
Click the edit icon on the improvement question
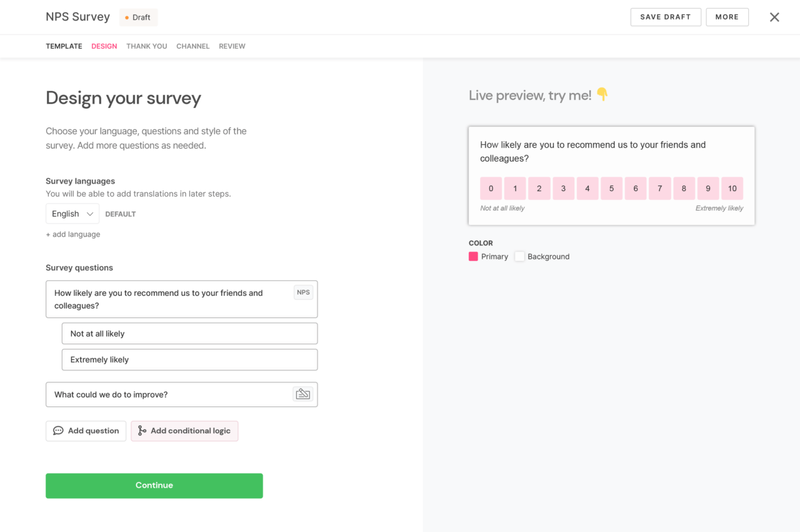[303, 394]
